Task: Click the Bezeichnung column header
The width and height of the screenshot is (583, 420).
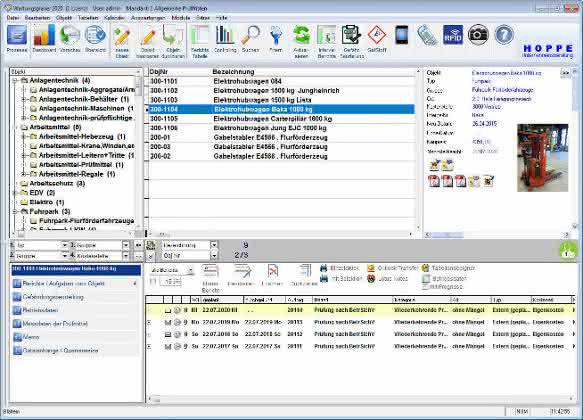Action: (233, 72)
